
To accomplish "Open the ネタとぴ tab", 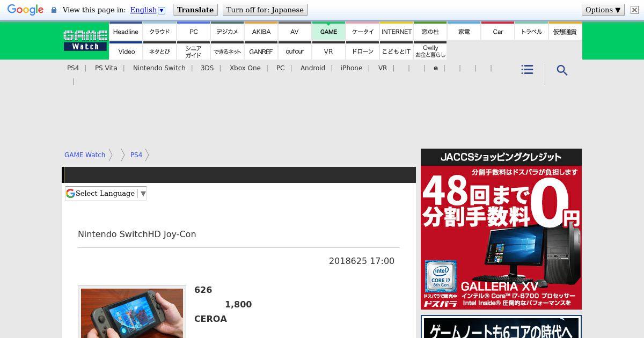I will (x=159, y=51).
